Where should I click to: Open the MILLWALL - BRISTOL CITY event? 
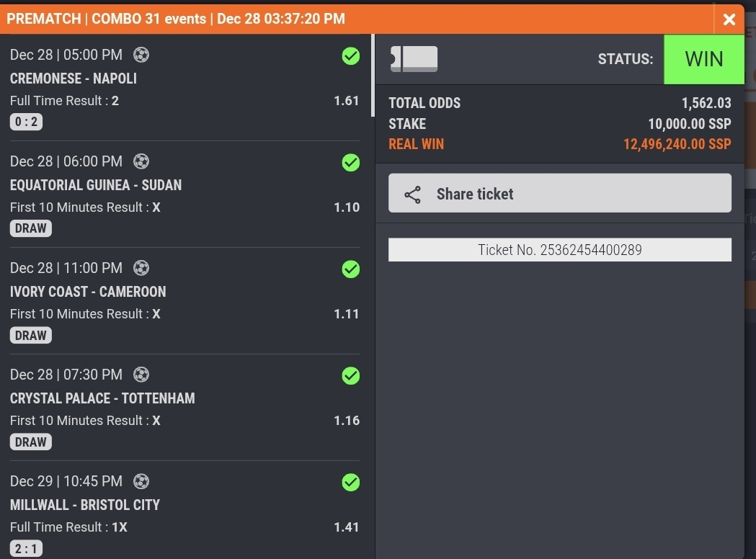pyautogui.click(x=85, y=505)
